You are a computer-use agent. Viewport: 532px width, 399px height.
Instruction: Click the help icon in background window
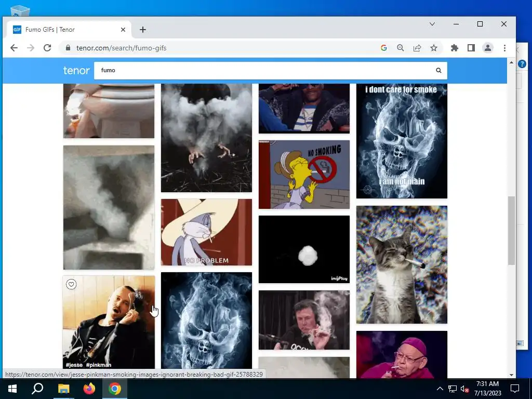tap(522, 63)
